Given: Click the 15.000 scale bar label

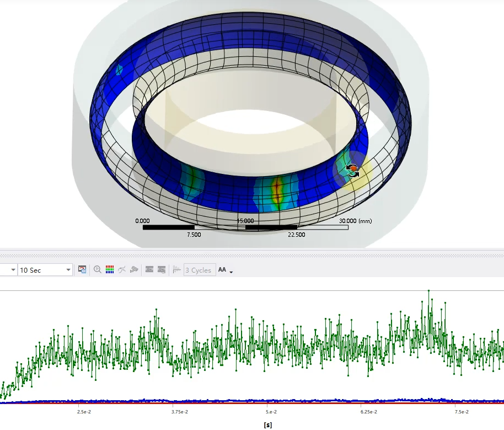Looking at the screenshot, I should 245,221.
